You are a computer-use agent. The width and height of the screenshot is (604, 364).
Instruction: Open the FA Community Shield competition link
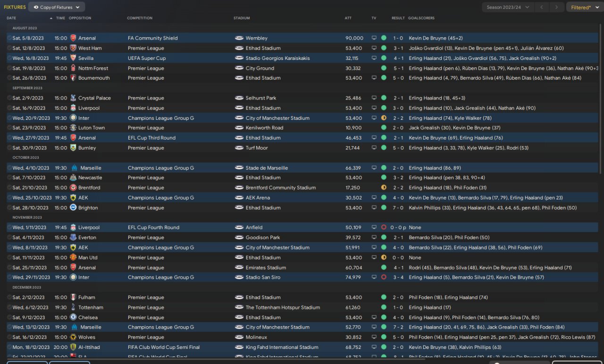(x=153, y=38)
